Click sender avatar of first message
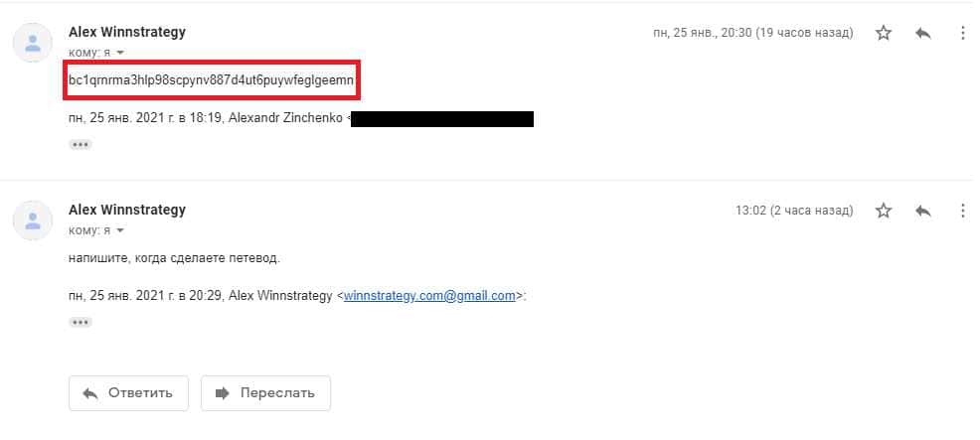The width and height of the screenshot is (980, 440). coord(33,43)
